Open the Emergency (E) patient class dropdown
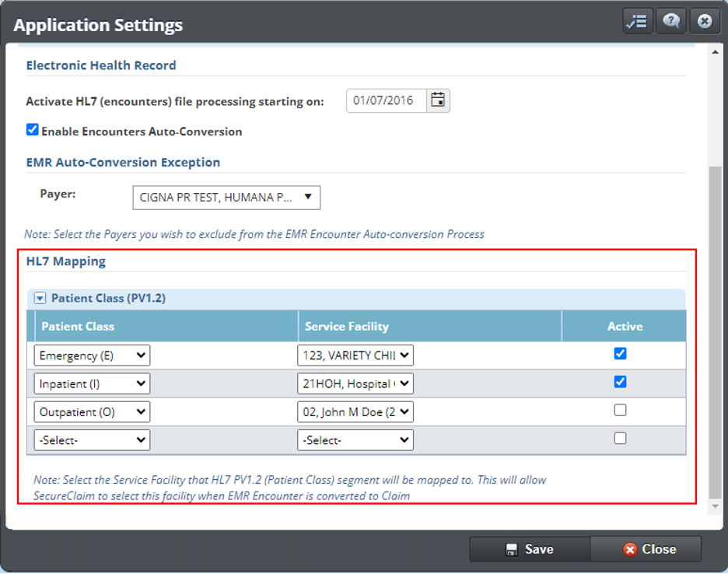This screenshot has height=574, width=728. [92, 355]
